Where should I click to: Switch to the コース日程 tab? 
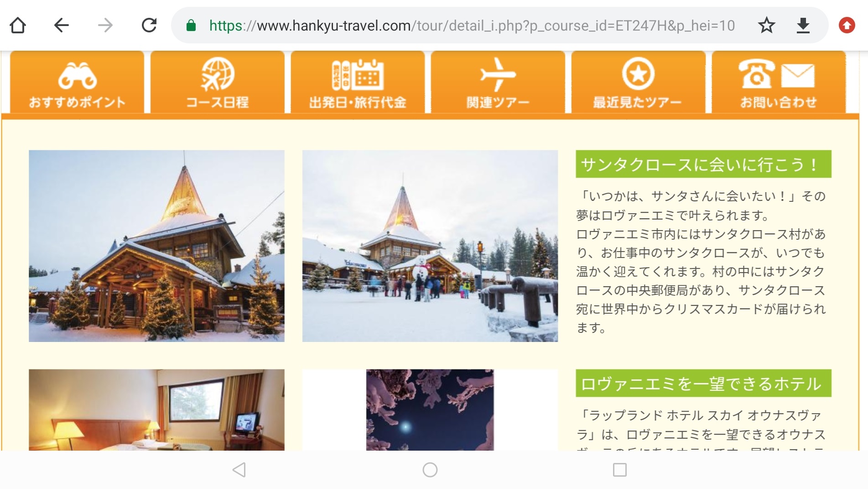[218, 83]
